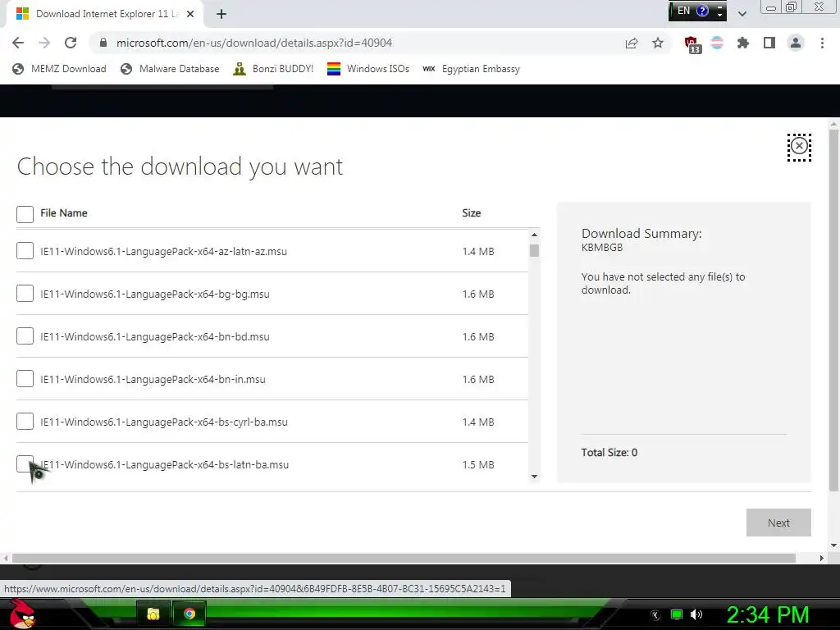Click file name IE11-Windows6.1-LanguagePack-x64-bn-bd.msu
840x630 pixels.
pos(155,336)
